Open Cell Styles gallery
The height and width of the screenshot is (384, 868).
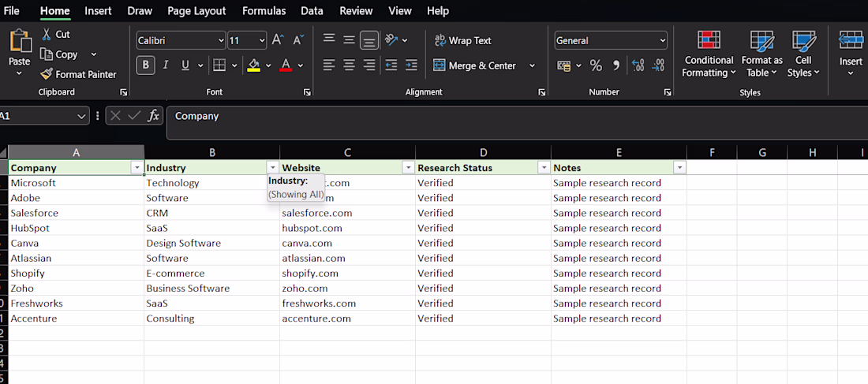(803, 54)
